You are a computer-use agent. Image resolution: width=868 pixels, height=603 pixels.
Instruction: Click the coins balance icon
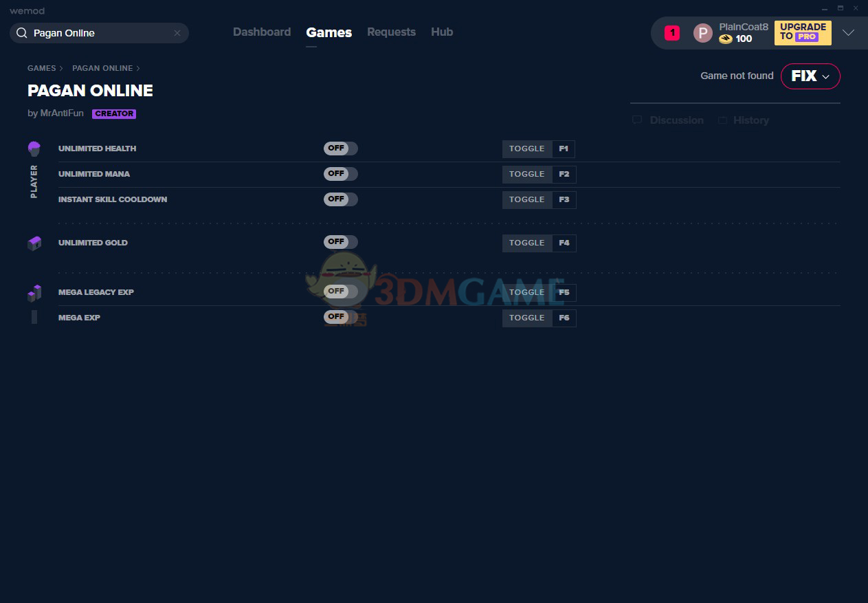[x=726, y=39]
